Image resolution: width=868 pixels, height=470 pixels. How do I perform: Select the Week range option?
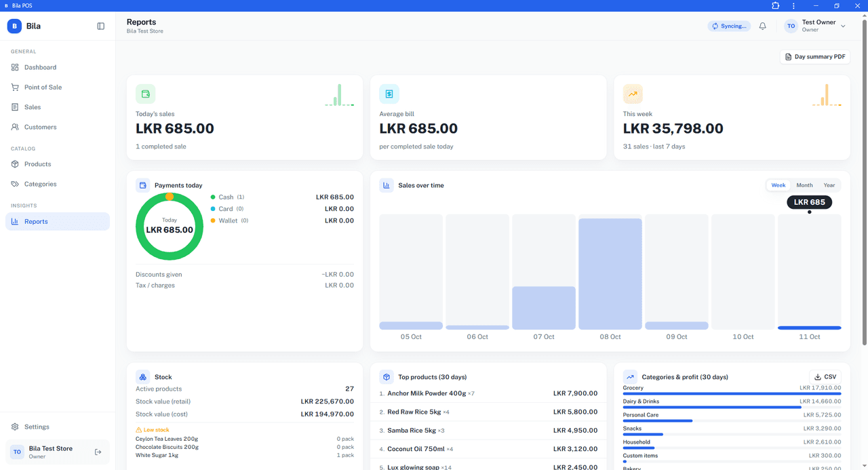click(x=778, y=185)
